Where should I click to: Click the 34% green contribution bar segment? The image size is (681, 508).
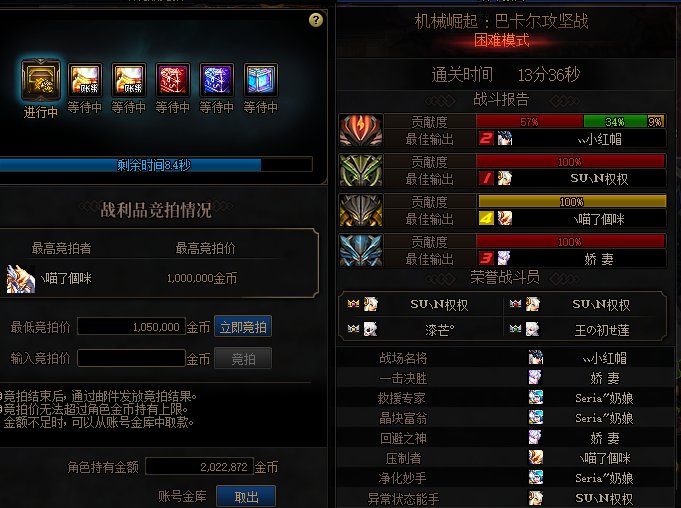coord(615,122)
